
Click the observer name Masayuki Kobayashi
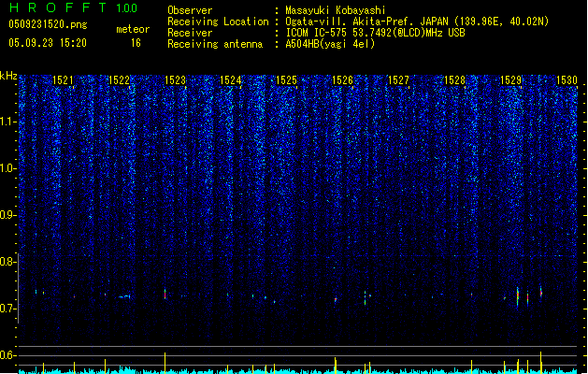(336, 10)
